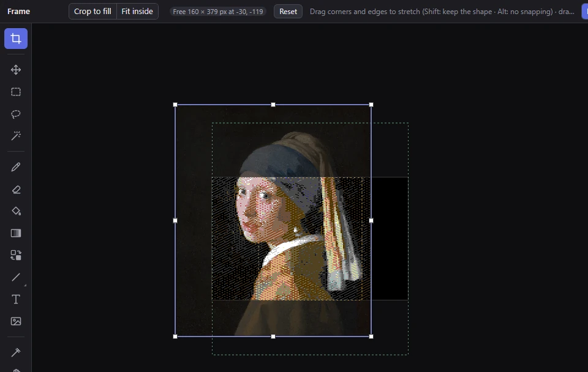Click the bottom edge middle crop handle
588x372 pixels.
click(x=273, y=337)
